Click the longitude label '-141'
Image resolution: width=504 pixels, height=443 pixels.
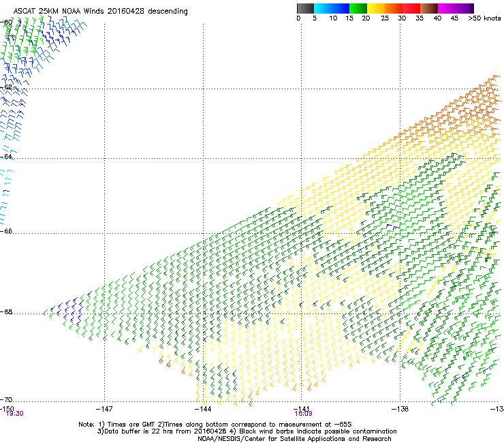coord(302,408)
